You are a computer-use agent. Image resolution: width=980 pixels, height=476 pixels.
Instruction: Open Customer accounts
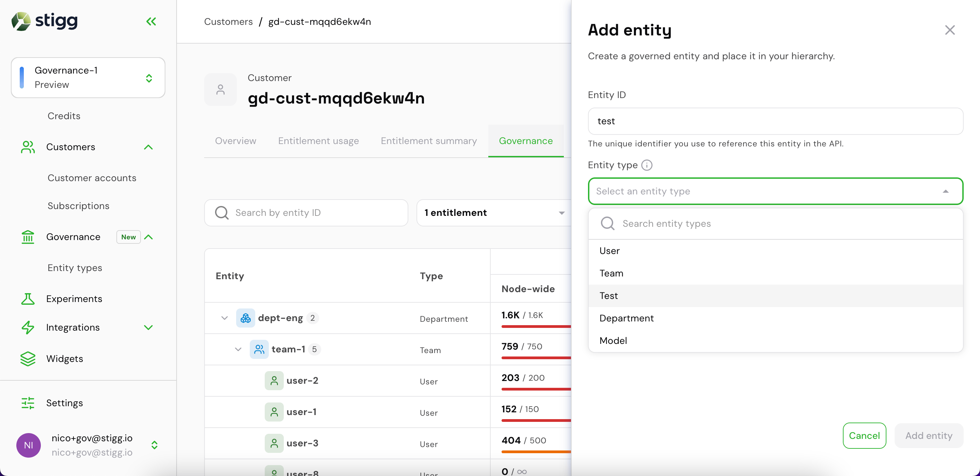[92, 178]
